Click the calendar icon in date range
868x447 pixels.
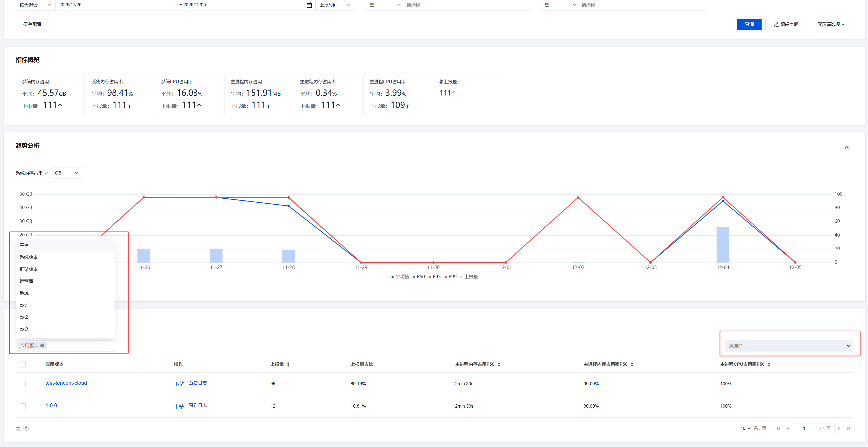pos(309,5)
